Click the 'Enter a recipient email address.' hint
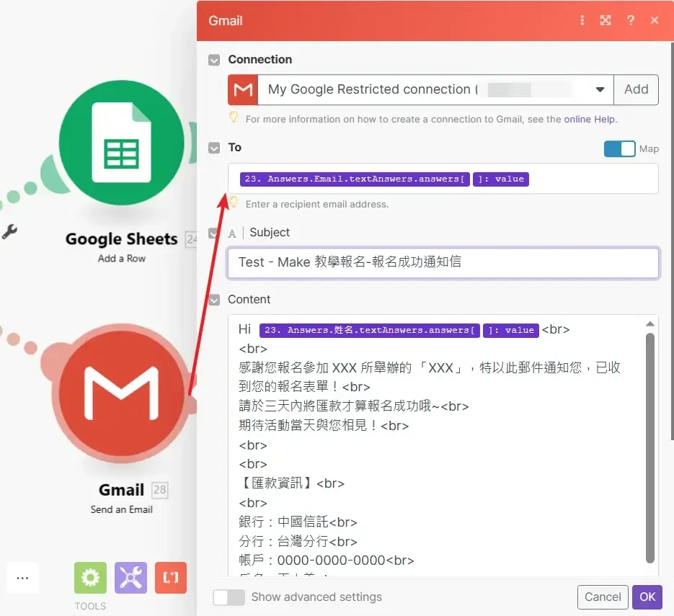The height and width of the screenshot is (616, 674). [x=317, y=205]
